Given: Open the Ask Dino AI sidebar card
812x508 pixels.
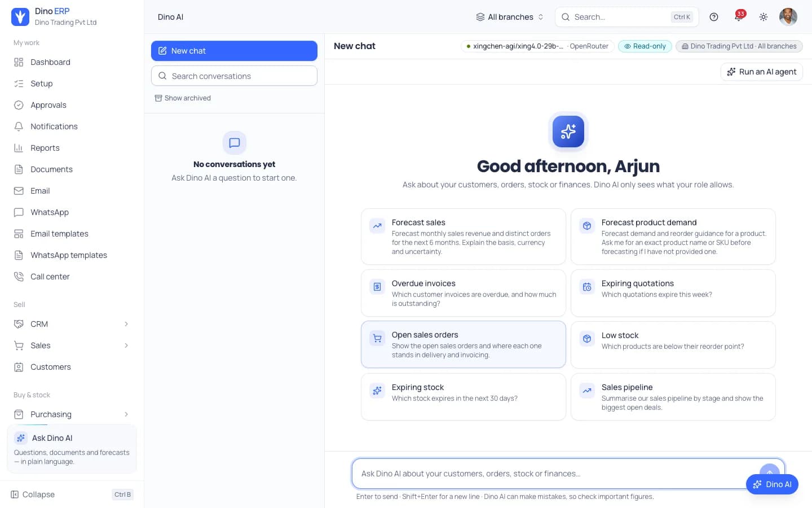Looking at the screenshot, I should pyautogui.click(x=72, y=449).
